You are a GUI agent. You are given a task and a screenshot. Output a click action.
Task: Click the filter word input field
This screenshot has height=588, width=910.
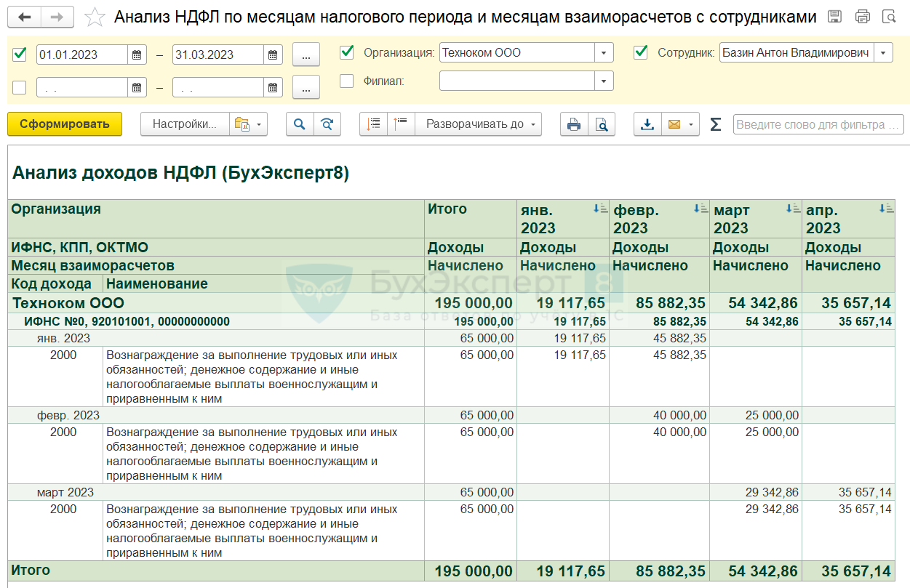click(818, 124)
